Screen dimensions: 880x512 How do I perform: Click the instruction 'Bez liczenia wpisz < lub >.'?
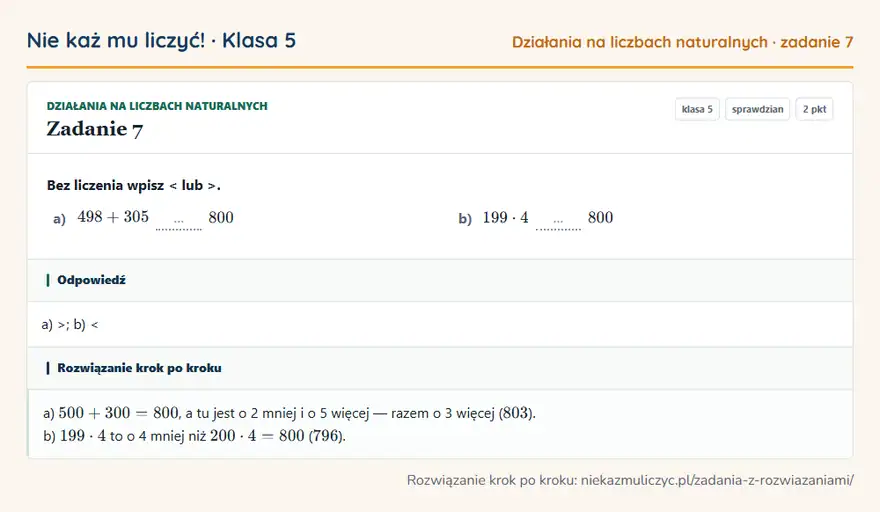click(x=134, y=185)
